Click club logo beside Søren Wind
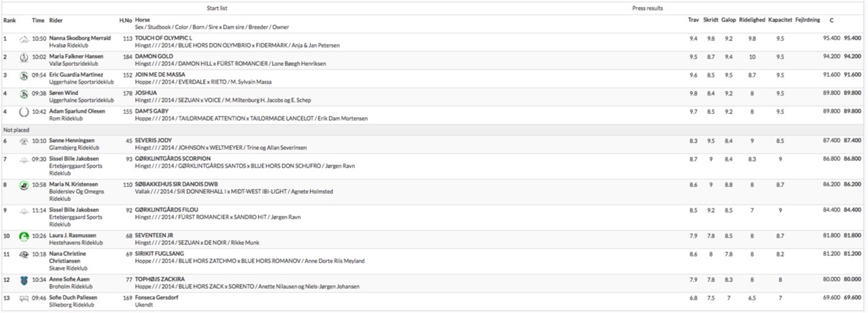The width and height of the screenshot is (868, 313). [24, 94]
